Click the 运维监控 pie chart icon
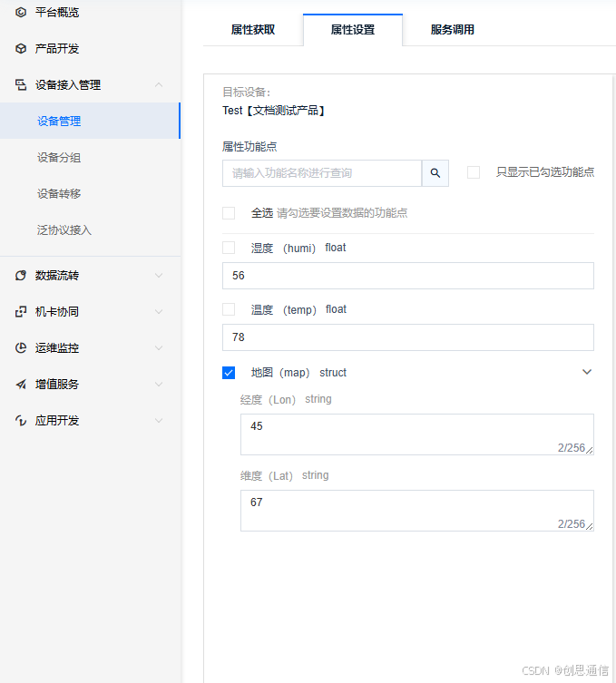Image resolution: width=616 pixels, height=683 pixels. click(x=21, y=347)
